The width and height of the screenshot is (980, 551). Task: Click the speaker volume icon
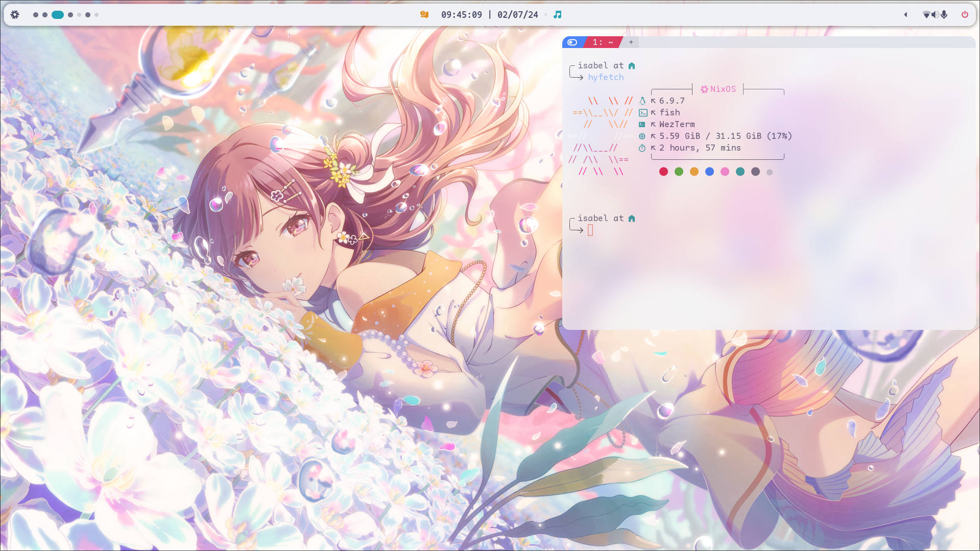click(x=935, y=15)
